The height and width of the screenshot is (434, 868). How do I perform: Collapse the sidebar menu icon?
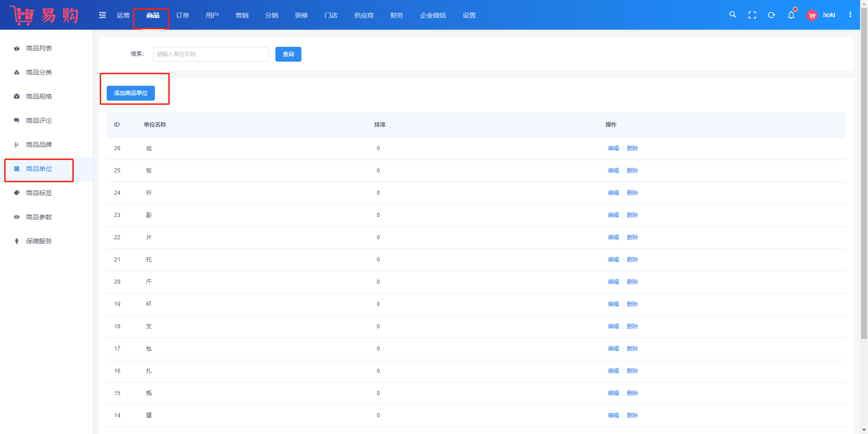(x=102, y=15)
